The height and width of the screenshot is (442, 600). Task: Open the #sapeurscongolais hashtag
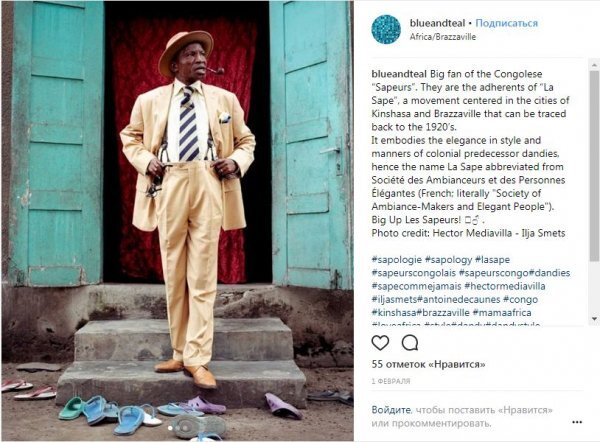click(x=414, y=273)
